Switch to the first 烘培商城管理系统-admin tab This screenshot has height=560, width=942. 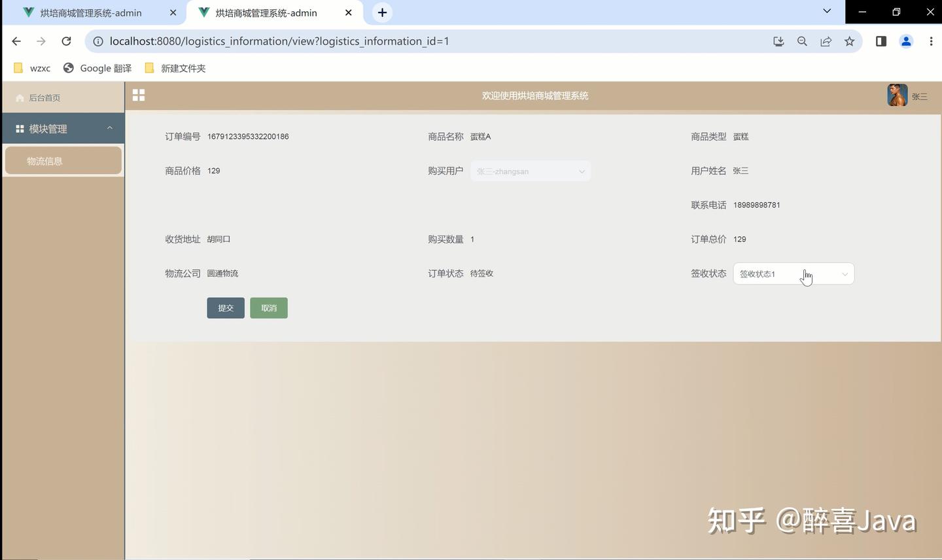92,12
